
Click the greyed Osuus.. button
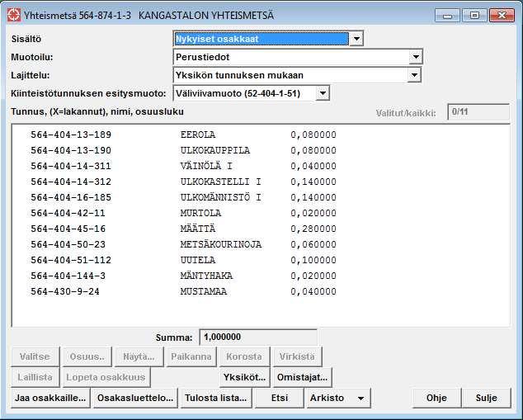tap(87, 356)
